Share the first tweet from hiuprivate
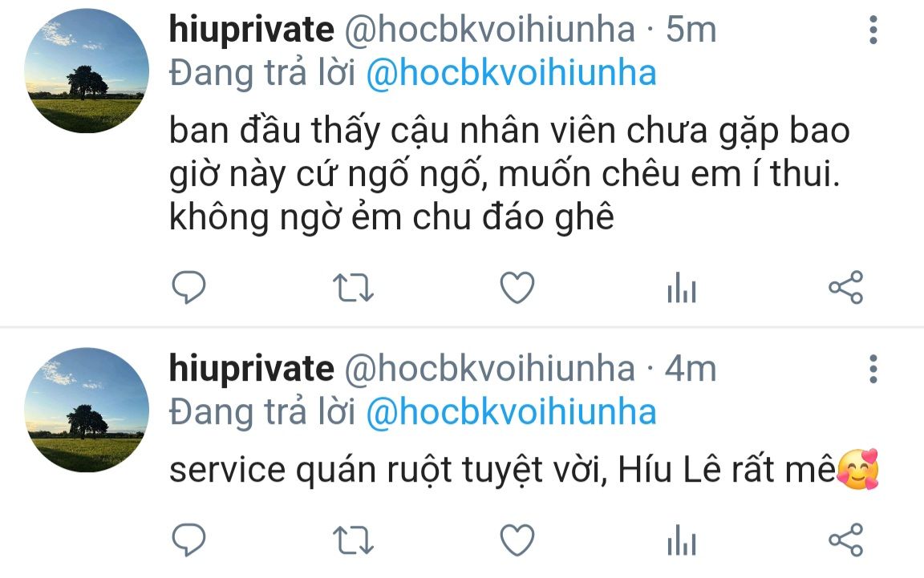The width and height of the screenshot is (924, 578). (x=845, y=288)
